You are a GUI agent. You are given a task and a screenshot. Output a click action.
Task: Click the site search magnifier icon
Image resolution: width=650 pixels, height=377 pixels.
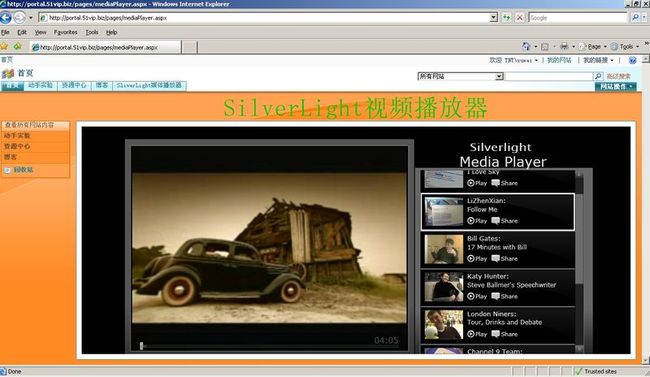pos(598,76)
